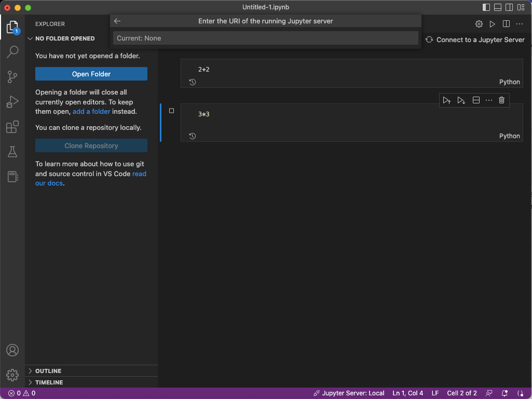532x399 pixels.
Task: Select the 3*3 cell checkbox marker
Action: [x=171, y=110]
